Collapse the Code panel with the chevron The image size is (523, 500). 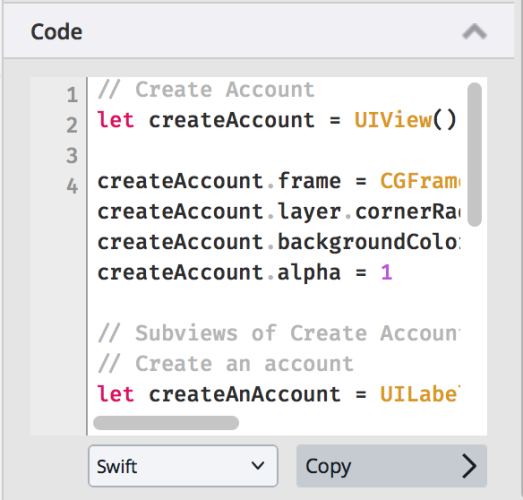(x=474, y=32)
